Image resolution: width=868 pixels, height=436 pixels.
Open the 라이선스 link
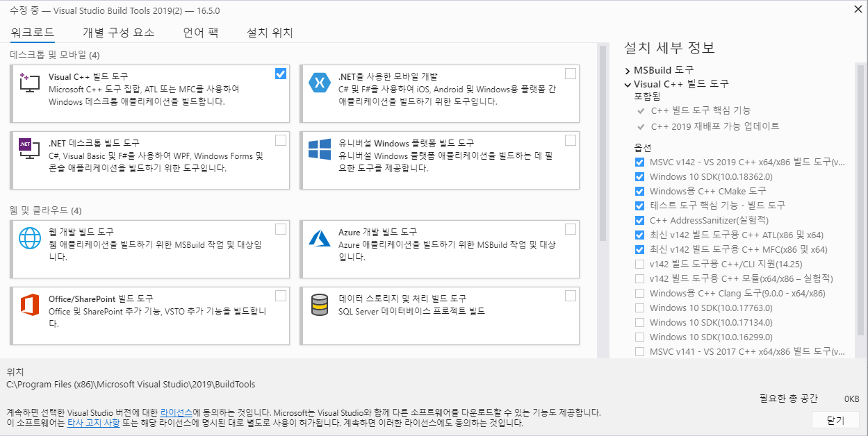[x=177, y=412]
